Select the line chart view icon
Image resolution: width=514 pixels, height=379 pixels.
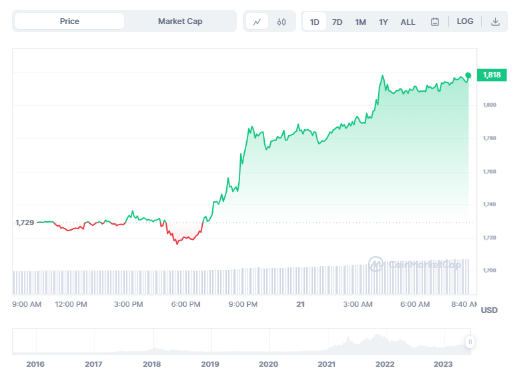click(x=257, y=22)
